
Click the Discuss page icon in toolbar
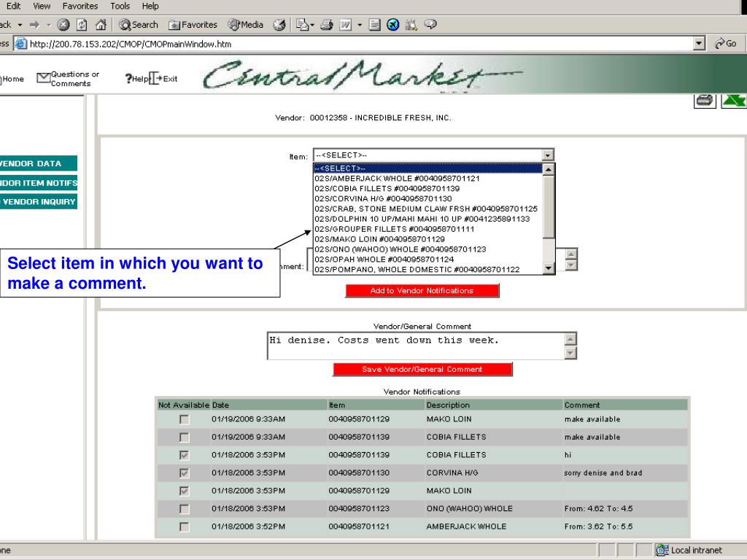pos(374,25)
